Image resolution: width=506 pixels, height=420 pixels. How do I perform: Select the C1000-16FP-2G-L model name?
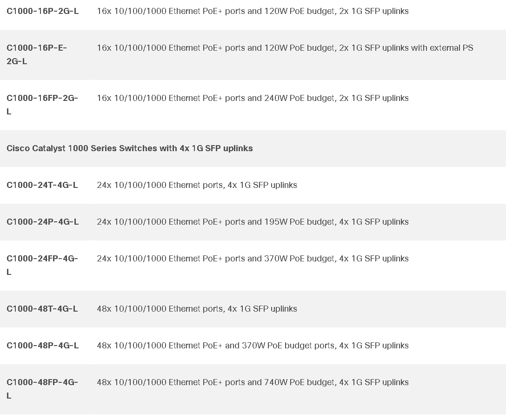[42, 105]
